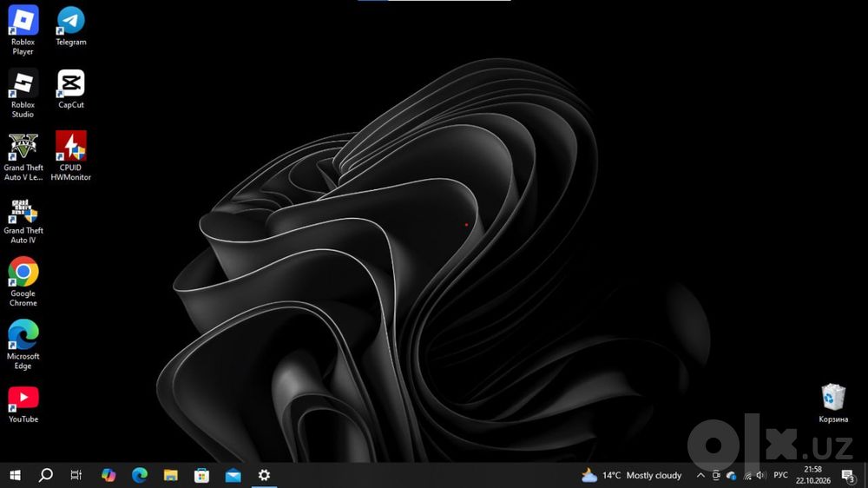Open Microsoft Store from the taskbar
868x488 pixels.
201,475
